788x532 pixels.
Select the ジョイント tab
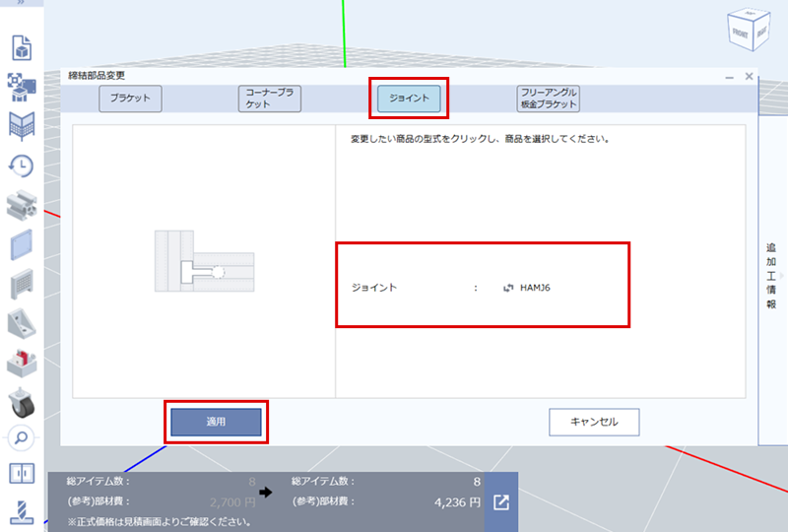(408, 99)
